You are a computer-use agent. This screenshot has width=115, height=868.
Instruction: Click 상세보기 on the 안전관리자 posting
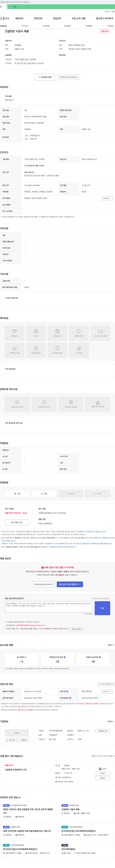pyautogui.click(x=103, y=773)
